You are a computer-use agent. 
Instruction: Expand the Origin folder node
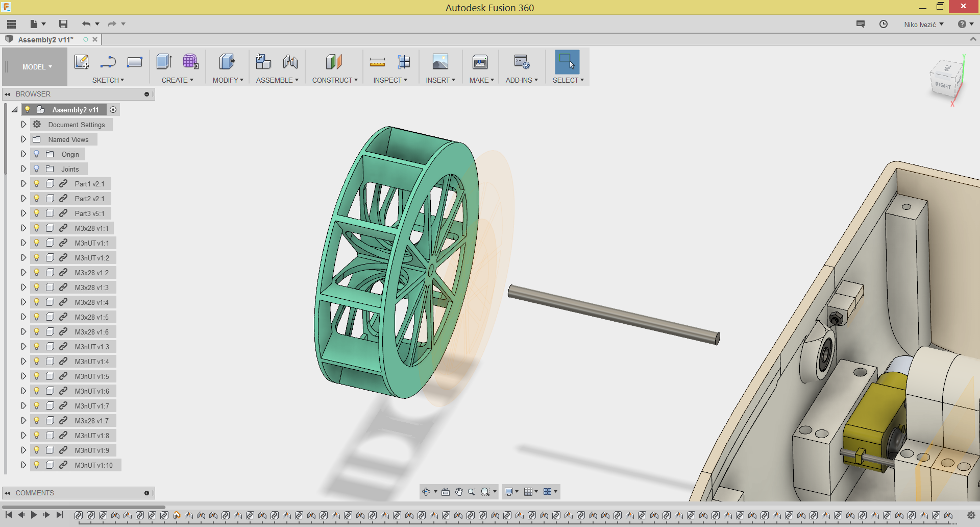(23, 154)
